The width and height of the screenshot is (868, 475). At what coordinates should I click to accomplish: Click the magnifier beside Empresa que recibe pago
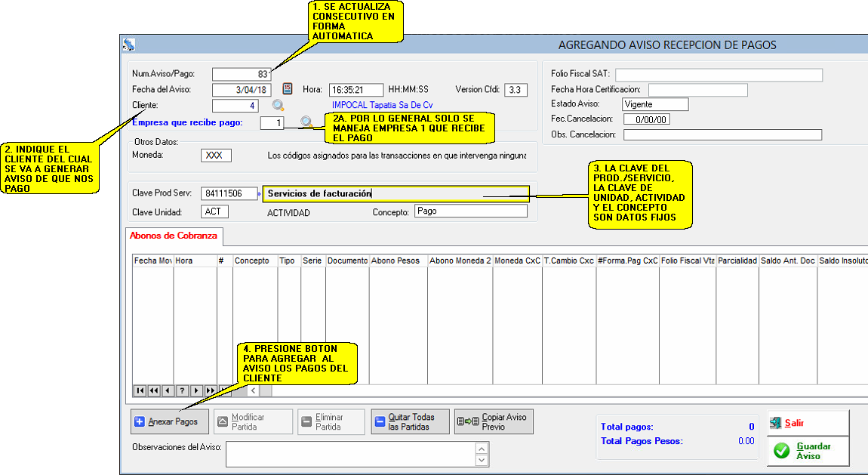306,122
